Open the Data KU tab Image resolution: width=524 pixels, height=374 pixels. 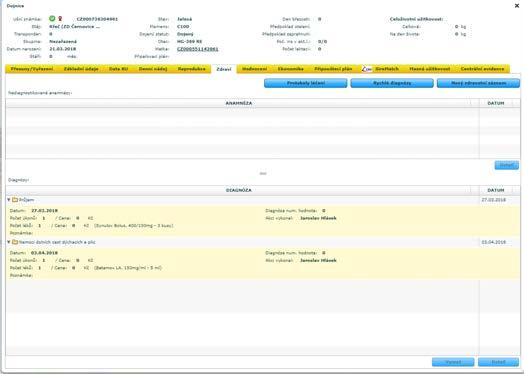coord(119,69)
